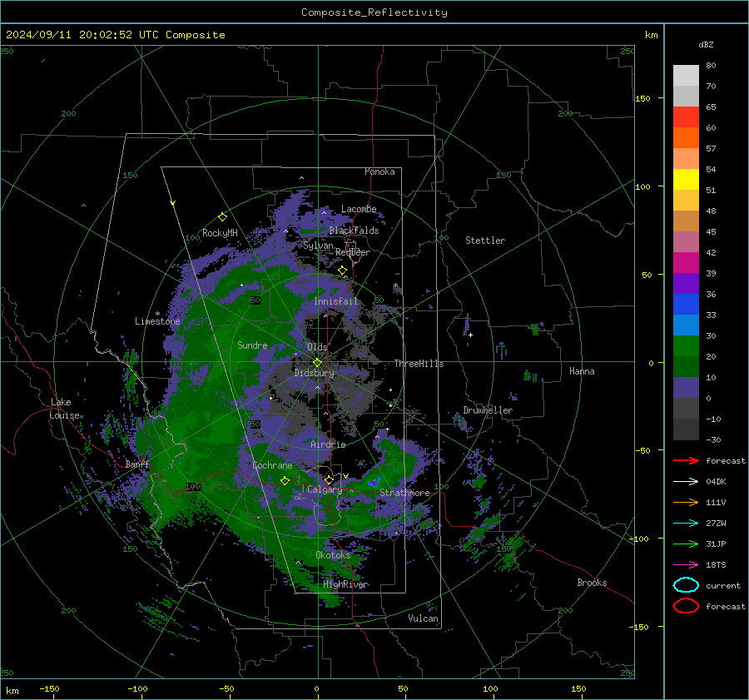Click the Limestone label
The width and height of the screenshot is (749, 700).
(x=157, y=321)
